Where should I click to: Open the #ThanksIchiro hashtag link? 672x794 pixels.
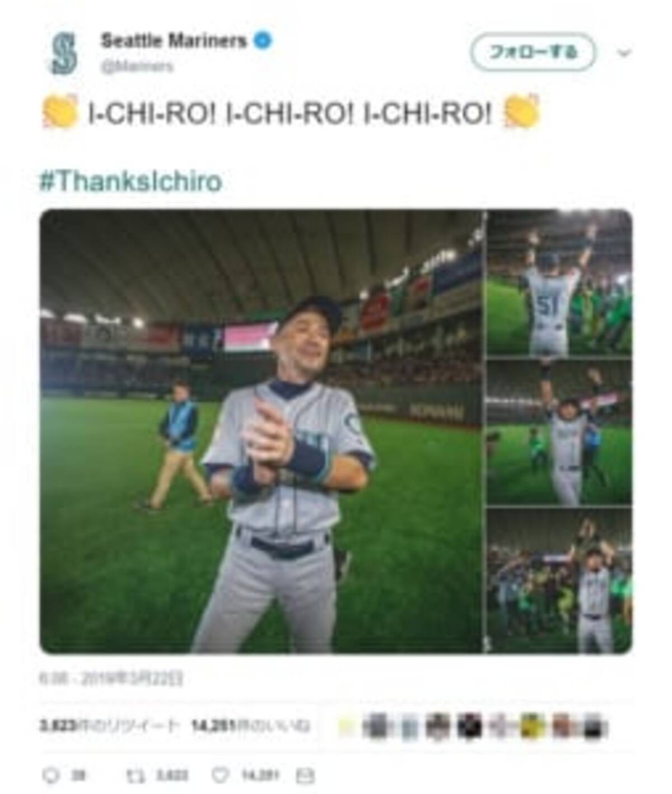click(x=130, y=181)
